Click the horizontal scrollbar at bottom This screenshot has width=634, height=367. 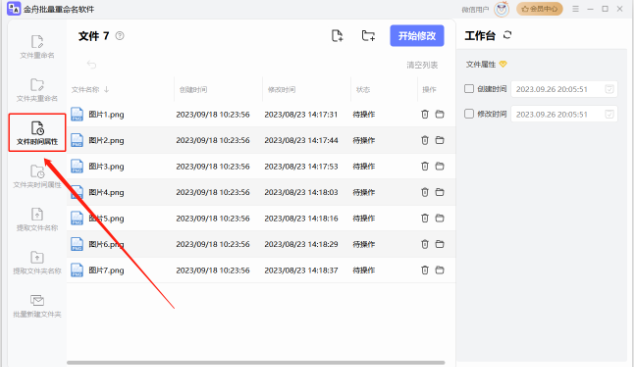pyautogui.click(x=256, y=363)
